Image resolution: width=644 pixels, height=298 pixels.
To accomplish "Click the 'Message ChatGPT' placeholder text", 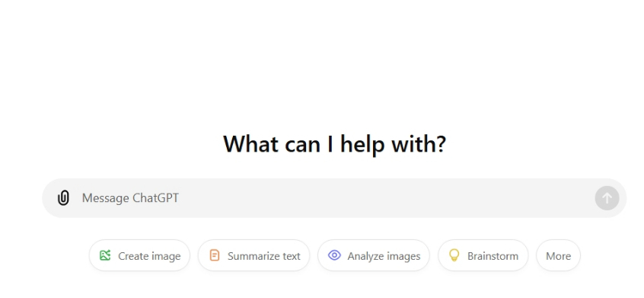I will [x=130, y=198].
